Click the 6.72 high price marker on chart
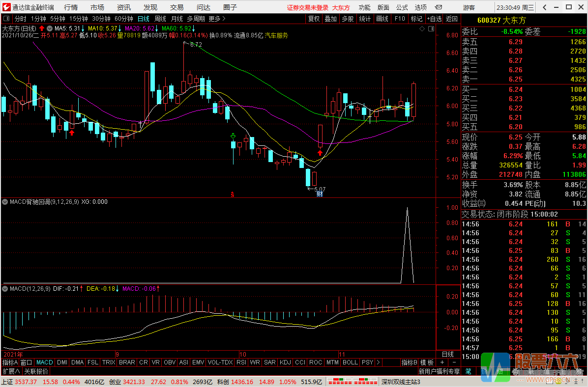This screenshot has width=588, height=387. pyautogui.click(x=196, y=45)
